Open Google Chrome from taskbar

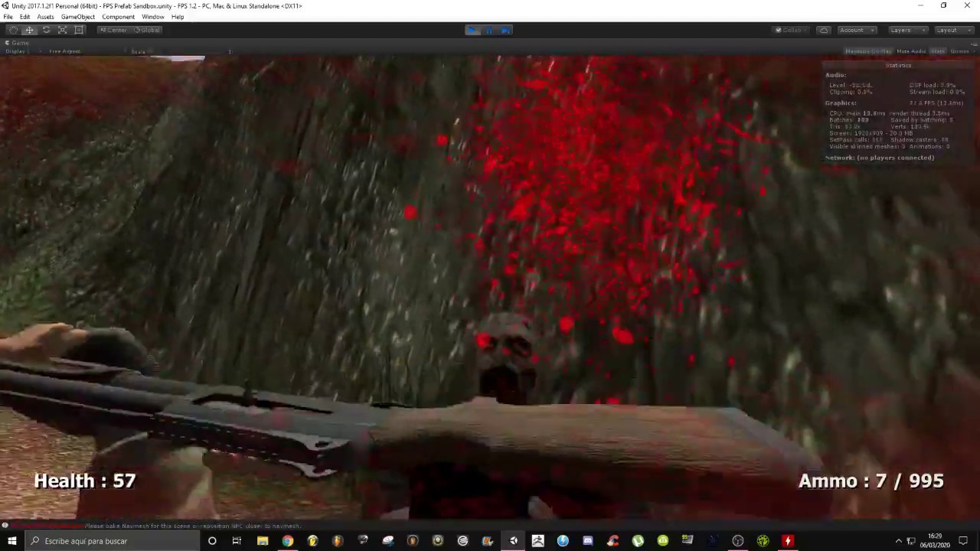pos(287,541)
